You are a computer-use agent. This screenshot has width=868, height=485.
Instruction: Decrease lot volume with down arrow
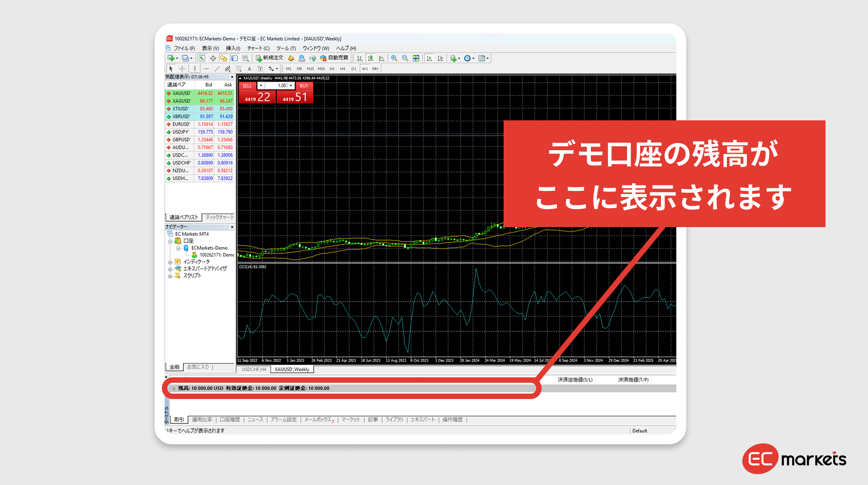(261, 86)
